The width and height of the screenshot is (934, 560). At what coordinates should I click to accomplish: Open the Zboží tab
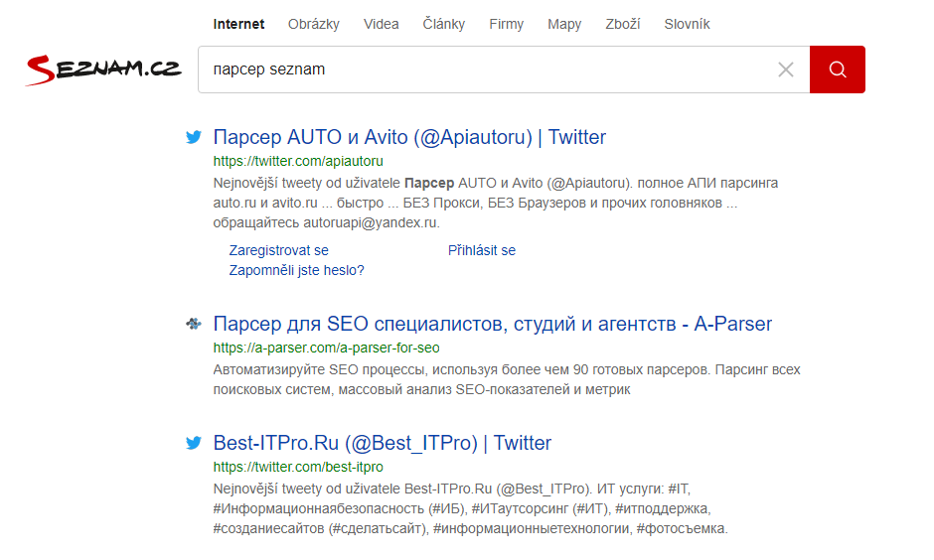coord(622,25)
